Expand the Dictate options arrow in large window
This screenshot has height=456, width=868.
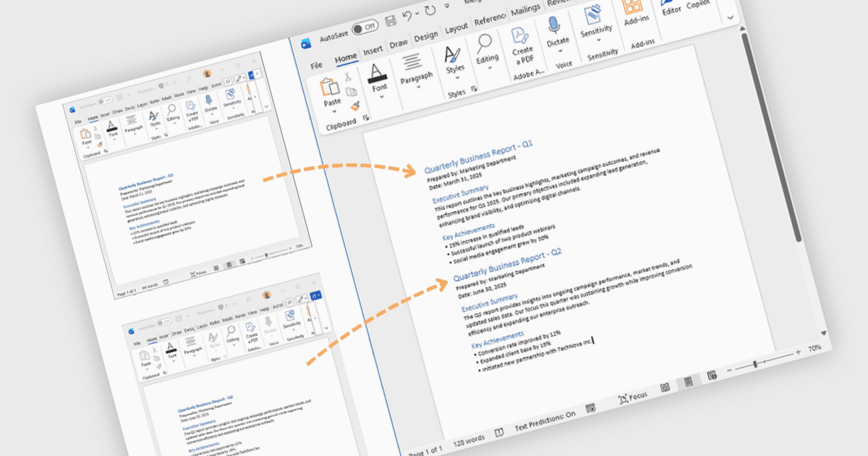(x=561, y=51)
